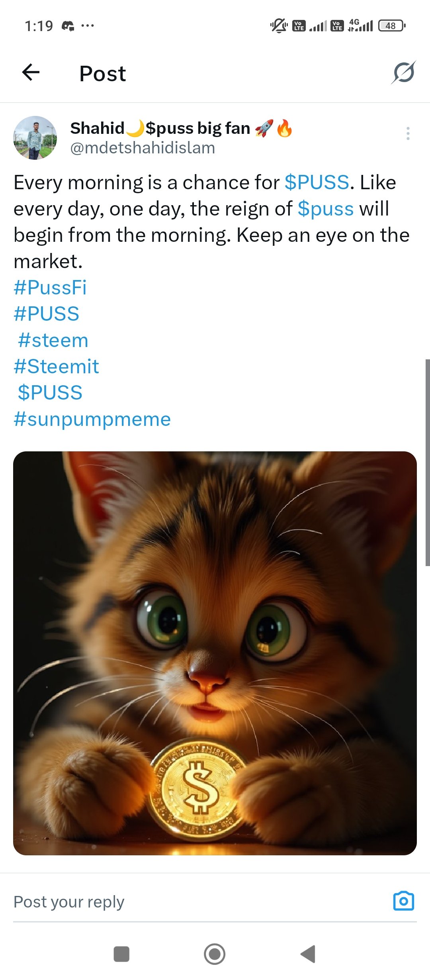
Task: Tap the camera icon in reply bar
Action: point(403,901)
